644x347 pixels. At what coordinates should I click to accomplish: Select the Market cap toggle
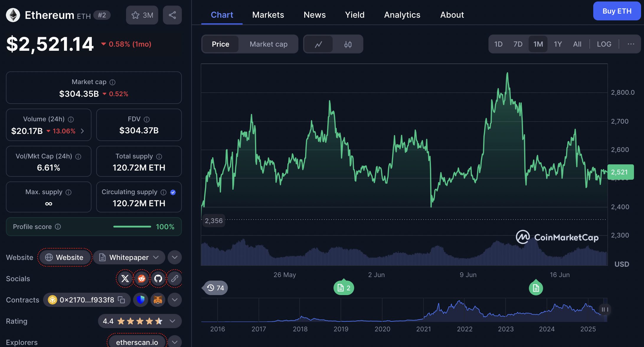[269, 44]
